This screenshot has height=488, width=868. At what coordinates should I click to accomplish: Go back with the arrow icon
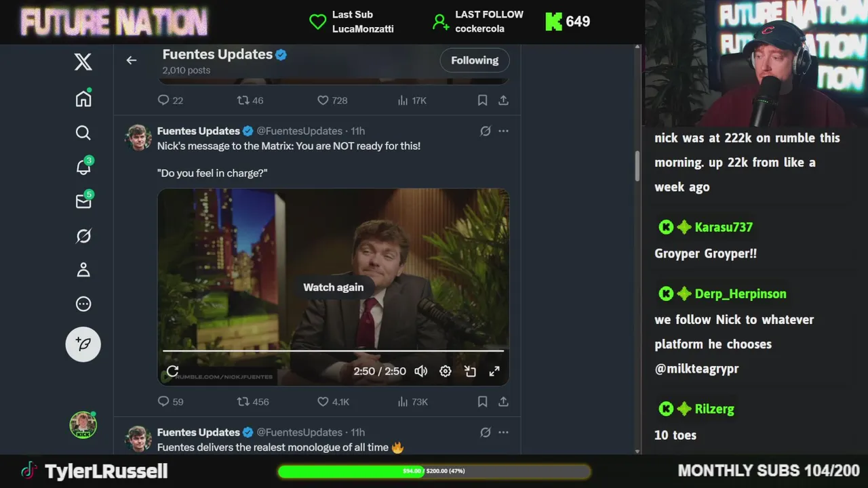(132, 60)
